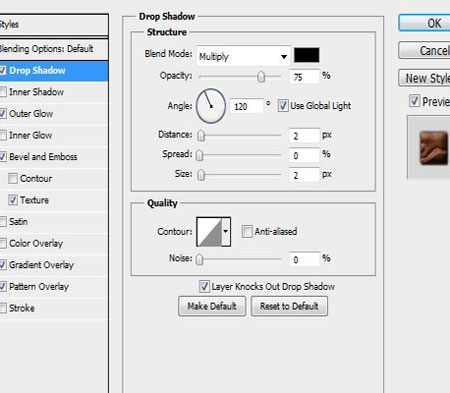
Task: Select Blending Options: Default entry
Action: point(54,49)
